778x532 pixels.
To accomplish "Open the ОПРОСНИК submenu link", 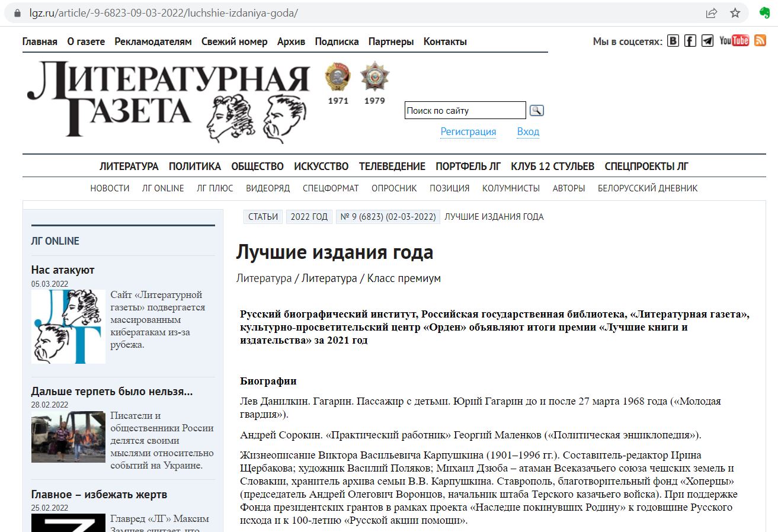I will [x=394, y=188].
